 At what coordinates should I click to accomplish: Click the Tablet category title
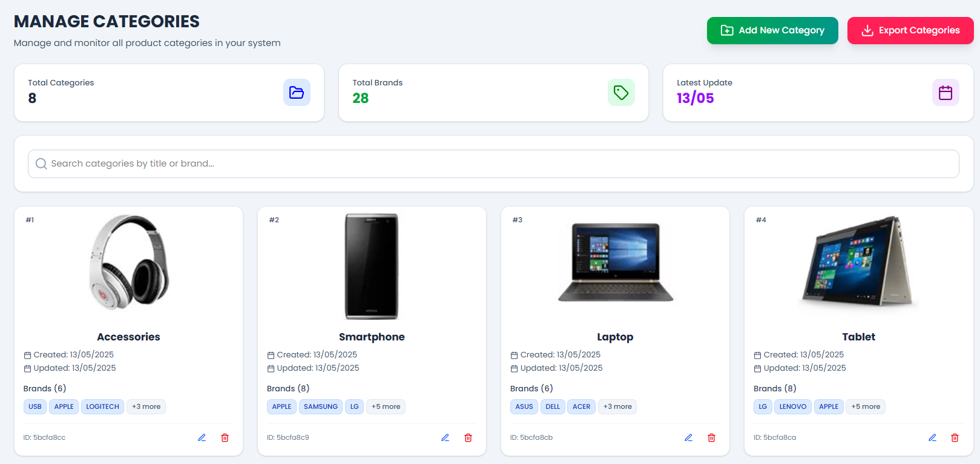click(858, 337)
